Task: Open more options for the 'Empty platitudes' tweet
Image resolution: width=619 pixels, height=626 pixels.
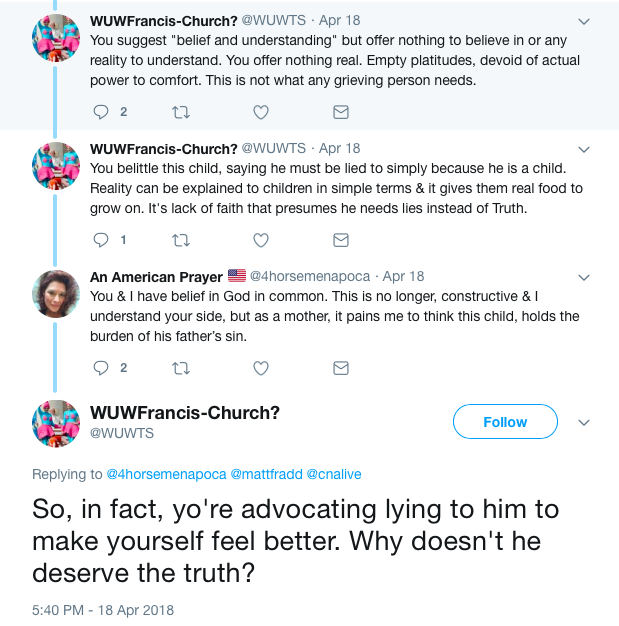Action: click(584, 21)
